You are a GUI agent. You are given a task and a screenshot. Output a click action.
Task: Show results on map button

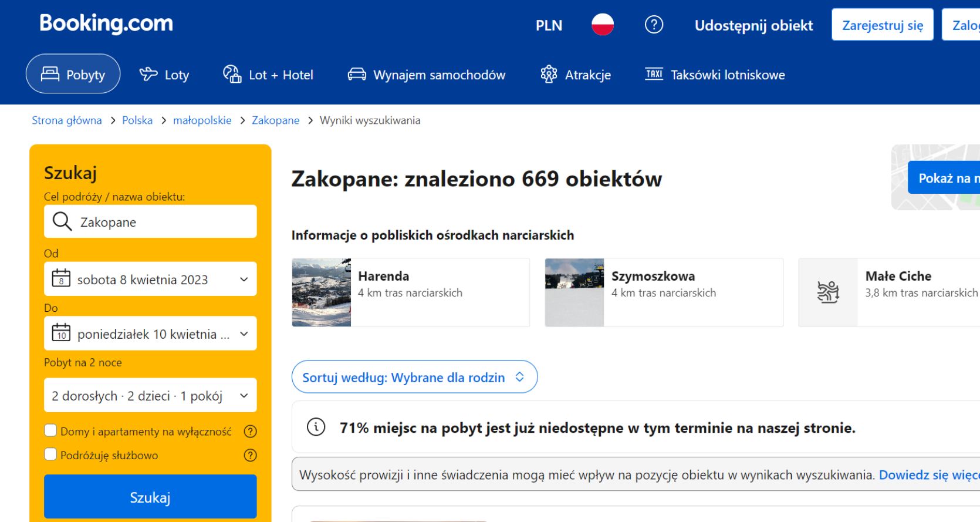click(x=944, y=177)
